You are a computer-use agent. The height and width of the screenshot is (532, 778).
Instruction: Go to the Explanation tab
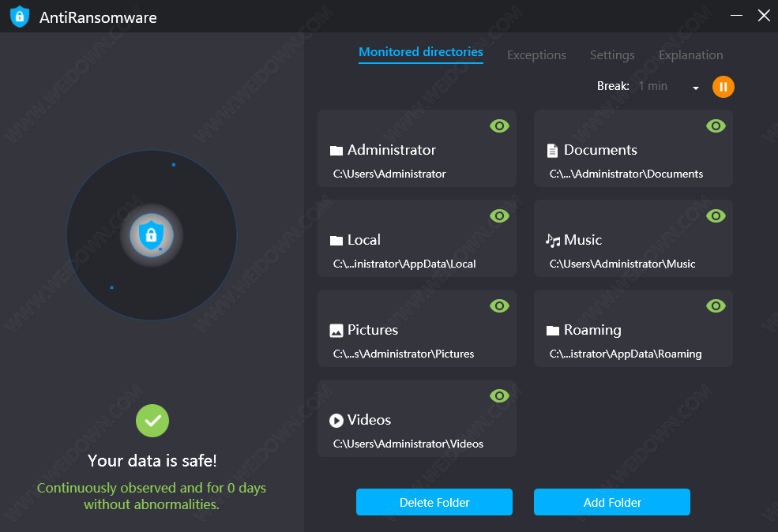[x=690, y=55]
